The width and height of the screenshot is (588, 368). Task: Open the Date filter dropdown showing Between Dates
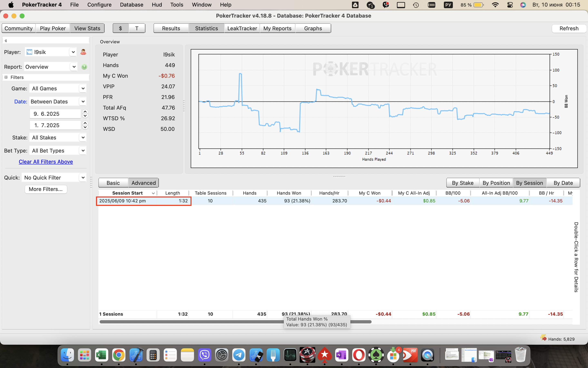pyautogui.click(x=58, y=101)
